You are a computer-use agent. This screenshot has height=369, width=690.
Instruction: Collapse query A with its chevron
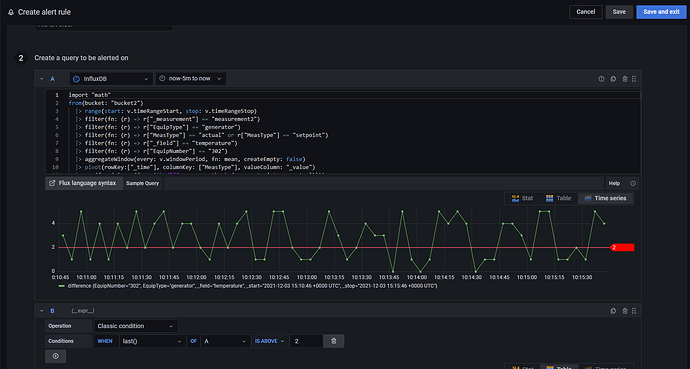point(42,79)
